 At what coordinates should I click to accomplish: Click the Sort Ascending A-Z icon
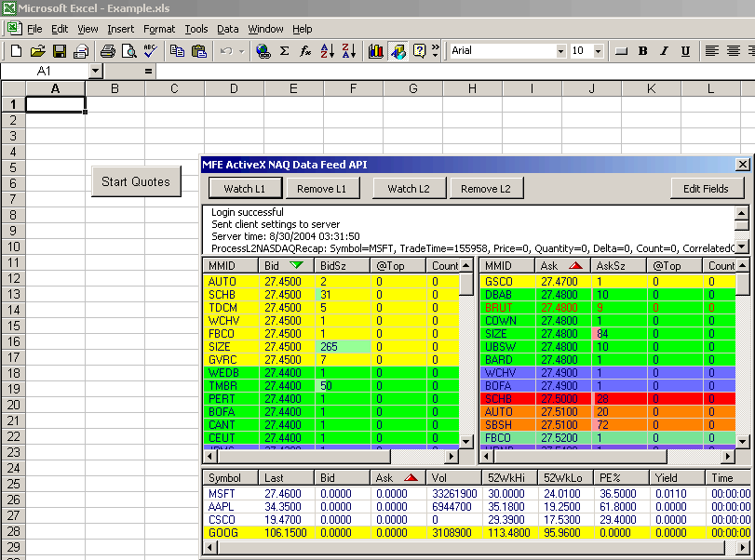328,51
